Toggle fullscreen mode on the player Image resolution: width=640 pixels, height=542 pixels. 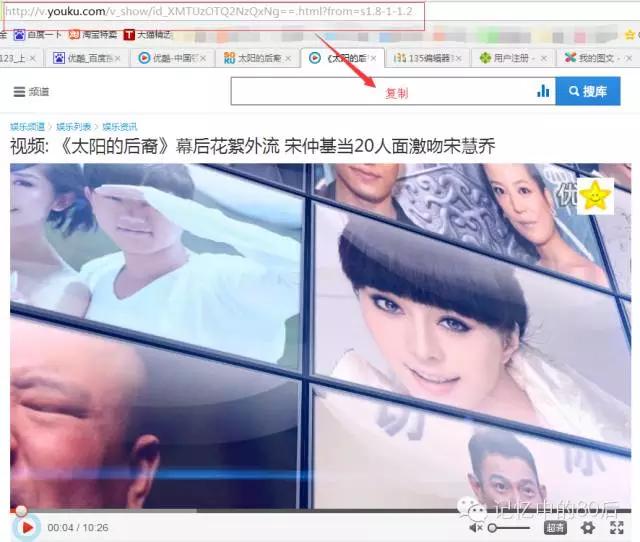(617, 528)
